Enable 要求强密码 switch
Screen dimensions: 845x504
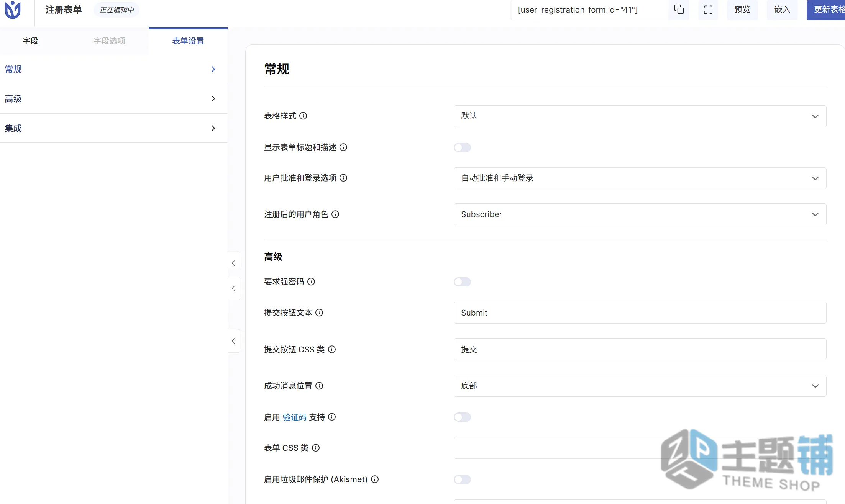pyautogui.click(x=462, y=282)
